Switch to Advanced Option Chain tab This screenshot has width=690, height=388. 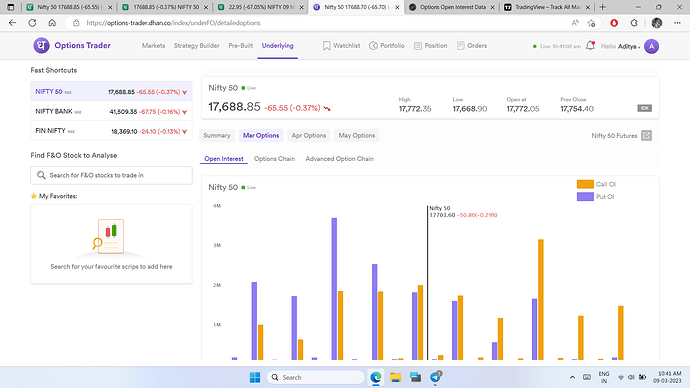click(340, 159)
